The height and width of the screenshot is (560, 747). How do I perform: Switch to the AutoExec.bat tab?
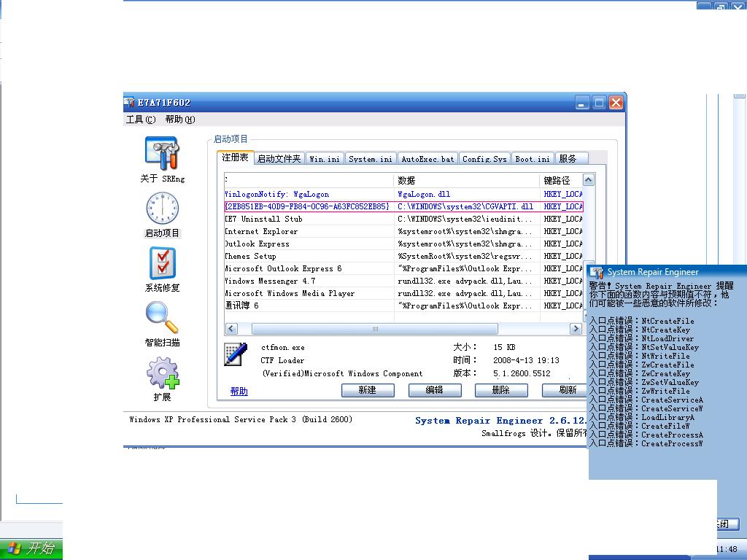point(427,158)
